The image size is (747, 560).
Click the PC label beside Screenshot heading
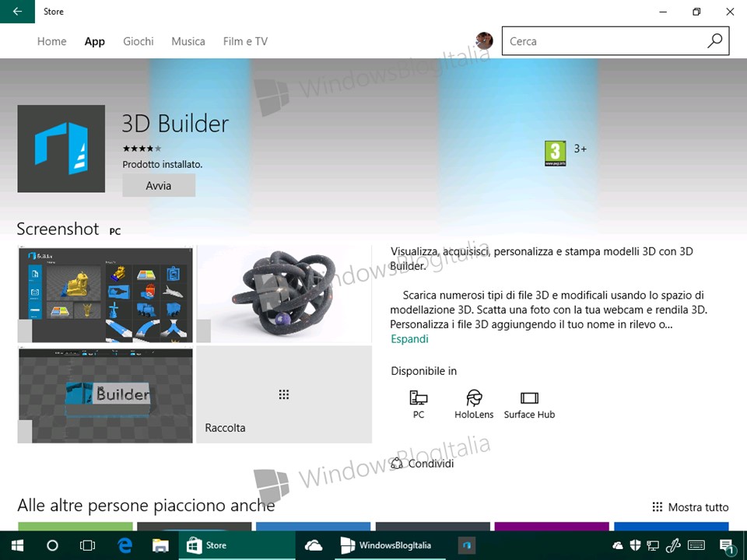pos(115,232)
